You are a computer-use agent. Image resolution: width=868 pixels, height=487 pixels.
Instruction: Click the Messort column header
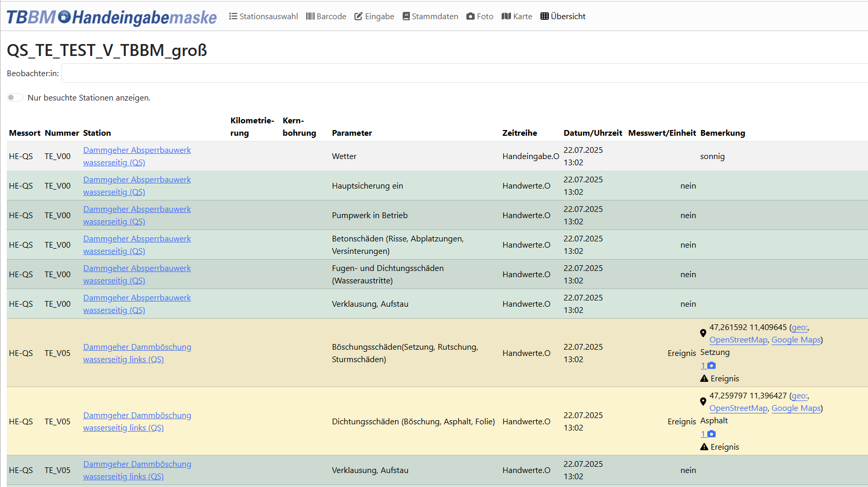tap(24, 133)
